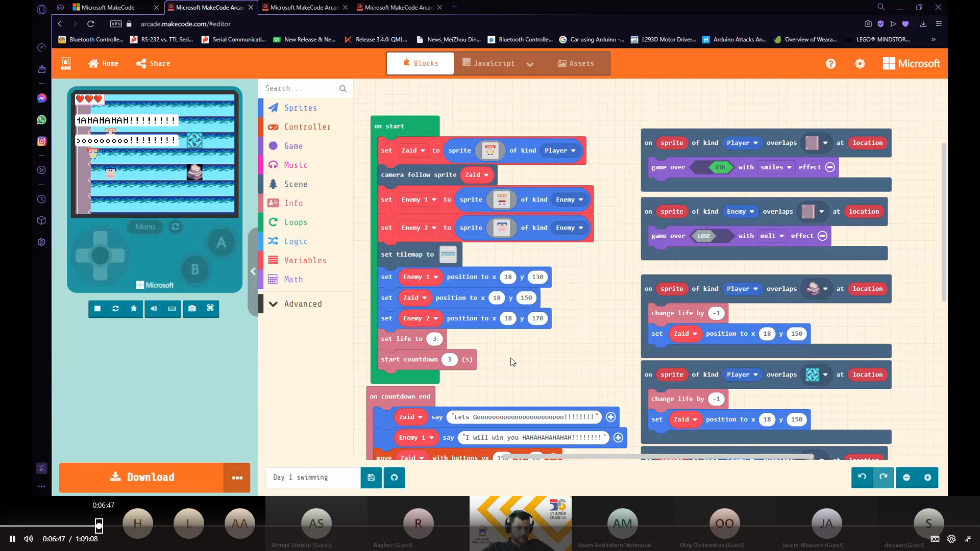This screenshot has width=980, height=551.
Task: Take a simulator screenshot
Action: 192,309
